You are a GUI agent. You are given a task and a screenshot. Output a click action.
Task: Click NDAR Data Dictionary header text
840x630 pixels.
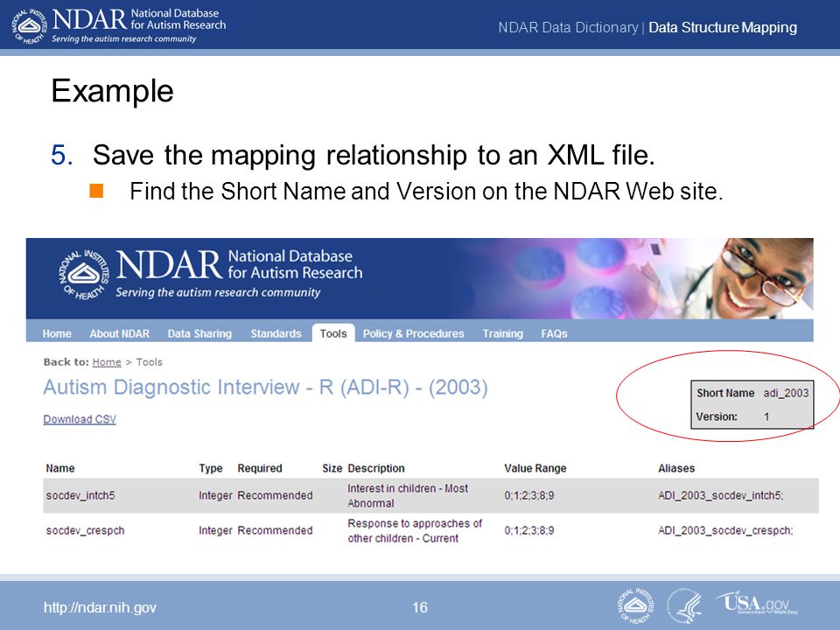[568, 27]
